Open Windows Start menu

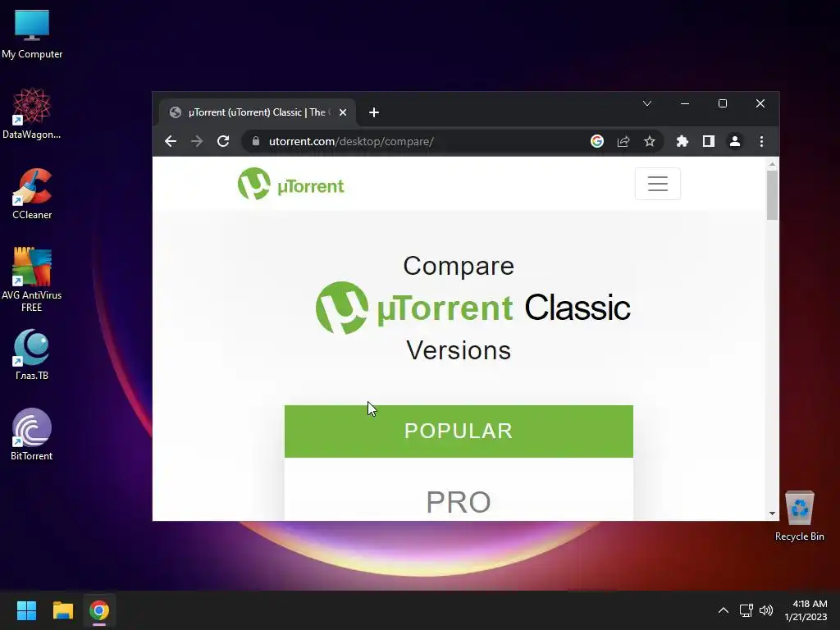26,610
